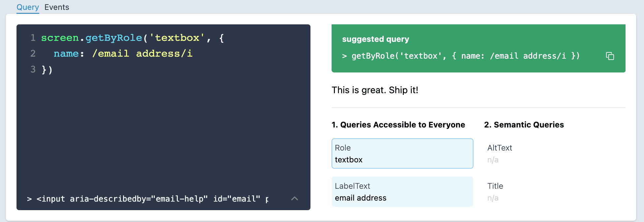This screenshot has width=644, height=222.
Task: Click the input aria-describedby result preview
Action: pos(148,199)
